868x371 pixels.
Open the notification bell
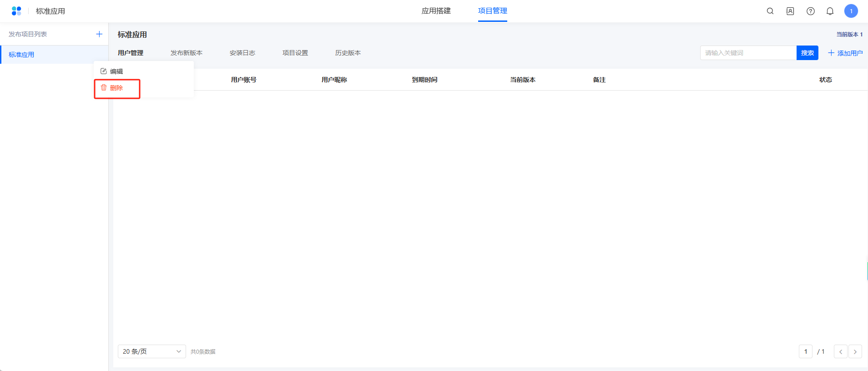[x=830, y=11]
